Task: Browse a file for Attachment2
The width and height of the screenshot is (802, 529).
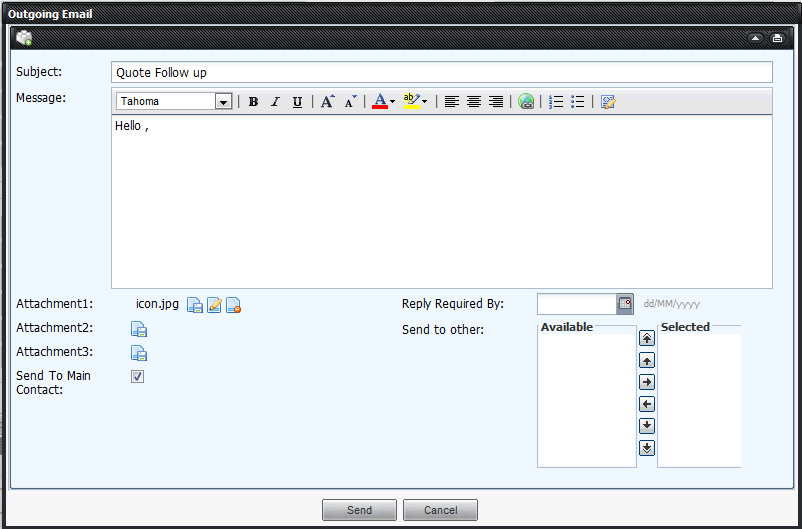Action: coord(140,329)
